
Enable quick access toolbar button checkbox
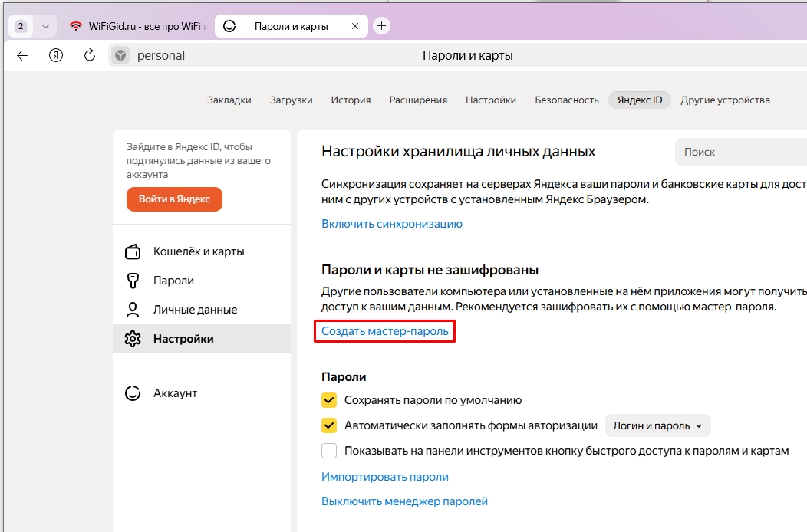329,451
